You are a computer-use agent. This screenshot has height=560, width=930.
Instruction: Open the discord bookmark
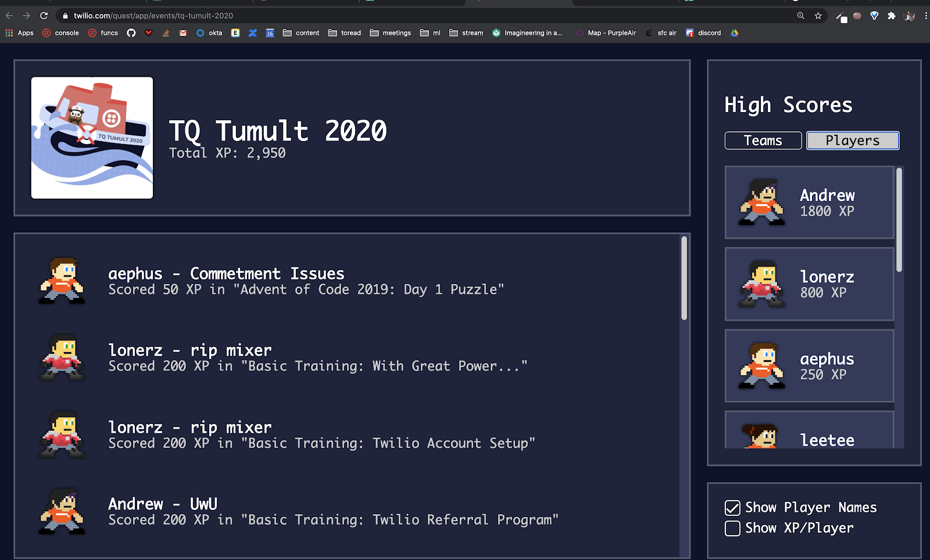point(703,33)
